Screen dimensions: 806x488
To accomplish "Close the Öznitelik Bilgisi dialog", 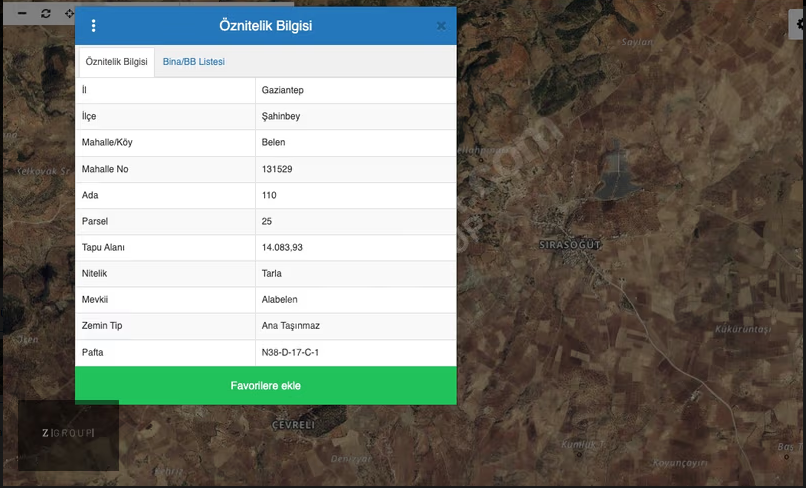I will click(x=441, y=26).
